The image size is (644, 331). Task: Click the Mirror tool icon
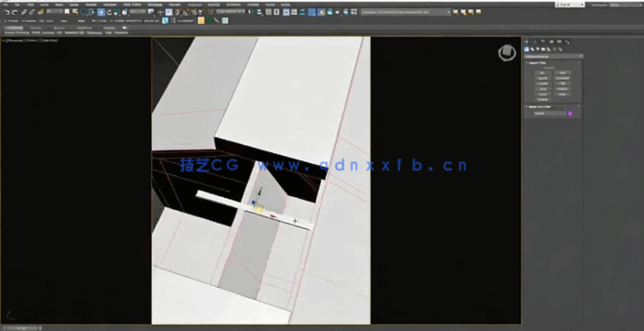tap(251, 12)
